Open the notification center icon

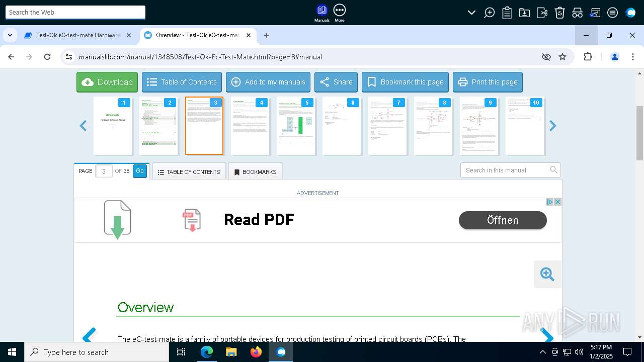(x=627, y=352)
